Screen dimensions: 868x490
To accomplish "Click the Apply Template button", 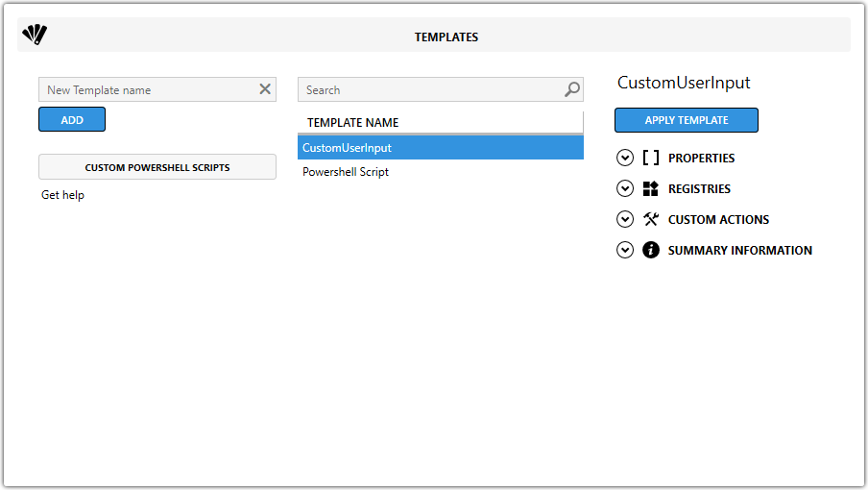I will [x=686, y=120].
